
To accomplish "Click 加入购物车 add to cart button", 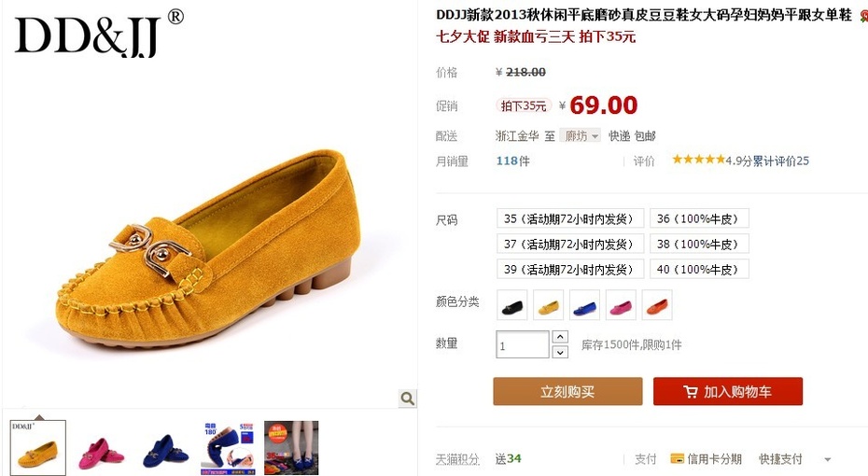I will pyautogui.click(x=728, y=391).
